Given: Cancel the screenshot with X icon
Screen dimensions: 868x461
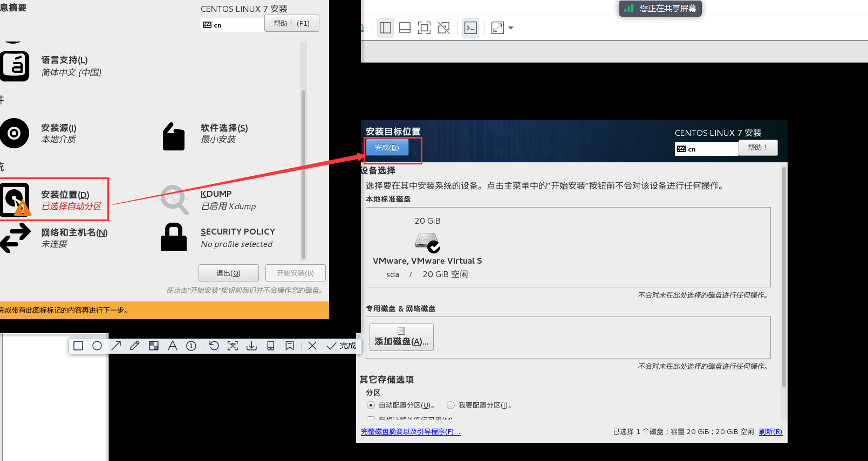Looking at the screenshot, I should click(x=312, y=346).
